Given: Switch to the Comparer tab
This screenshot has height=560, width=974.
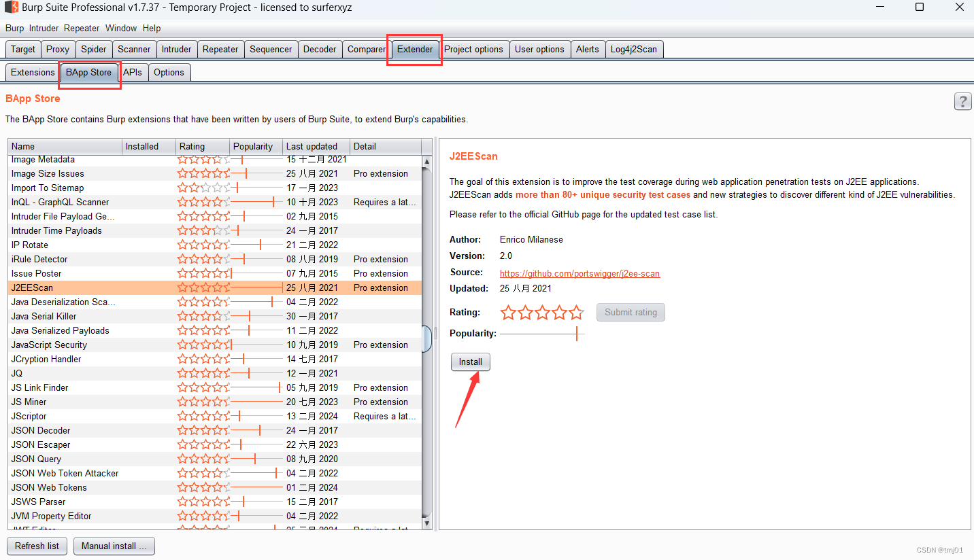Looking at the screenshot, I should click(x=367, y=49).
